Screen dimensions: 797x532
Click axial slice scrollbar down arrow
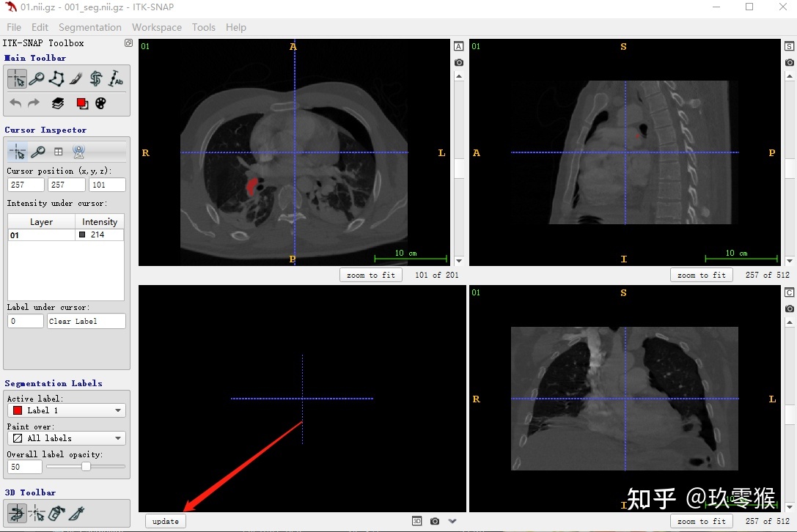click(x=459, y=261)
